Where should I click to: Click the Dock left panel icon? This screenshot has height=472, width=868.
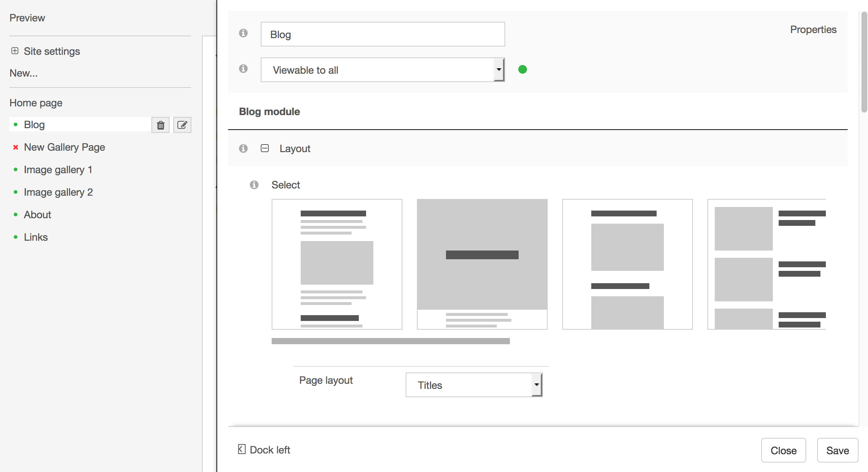click(x=242, y=449)
